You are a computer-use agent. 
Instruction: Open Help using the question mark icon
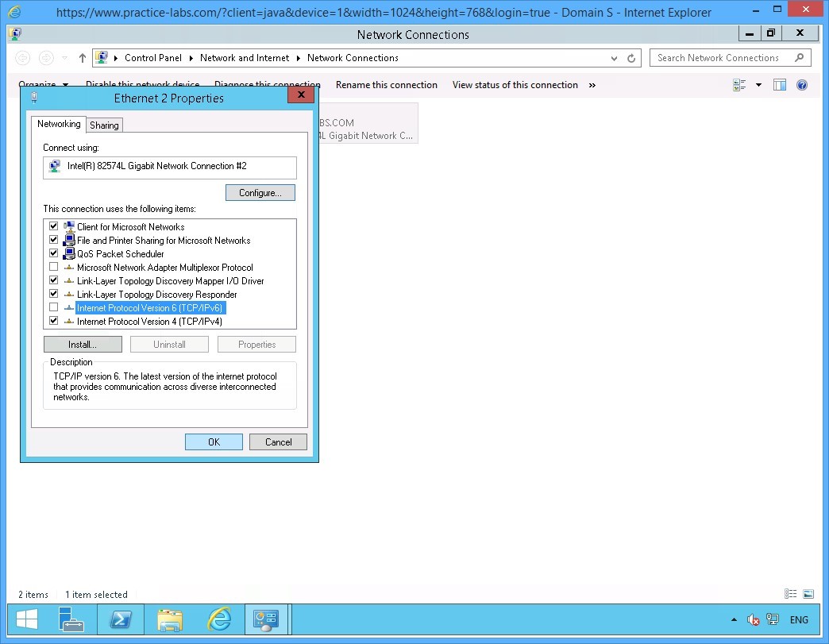coord(802,85)
